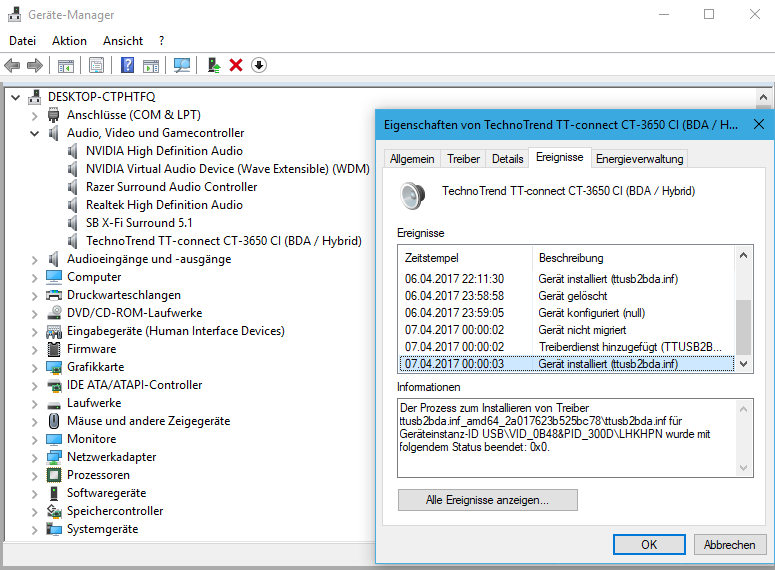Expand the IDE ATA/ATAPI-Controller node
The width and height of the screenshot is (775, 570).
coord(35,386)
